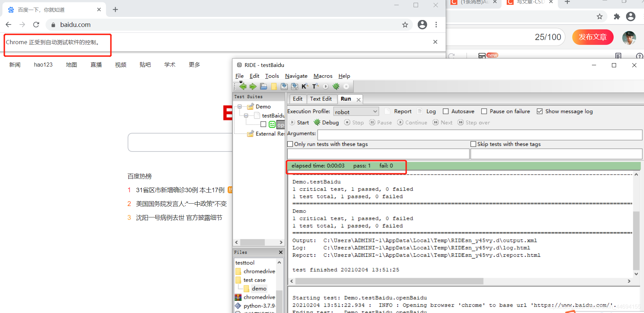
Task: Enable Pause on failure checkbox
Action: (484, 111)
